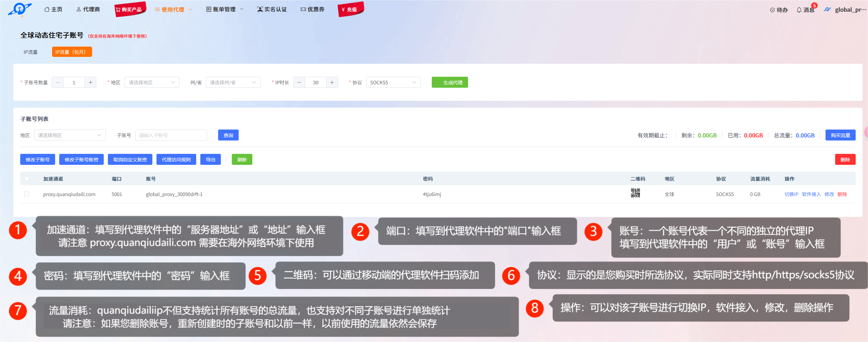Go to 主页 home icon
This screenshot has width=868, height=342.
(53, 9)
